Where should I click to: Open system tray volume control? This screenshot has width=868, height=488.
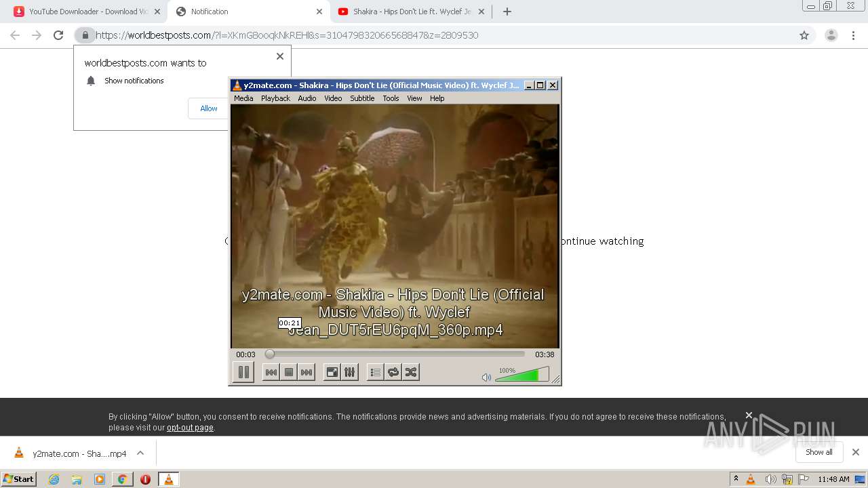pos(770,479)
